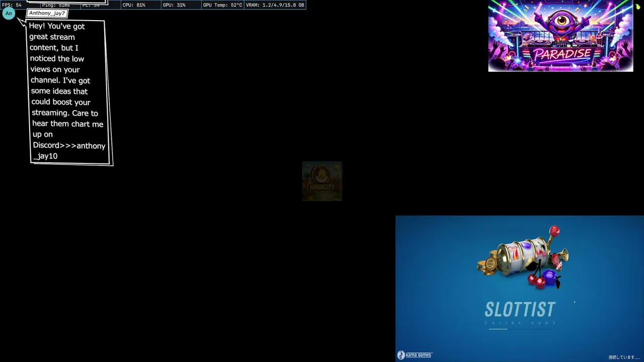Screen dimensions: 644x362
Task: Open the Paradise DJ banner image
Action: pyautogui.click(x=560, y=36)
